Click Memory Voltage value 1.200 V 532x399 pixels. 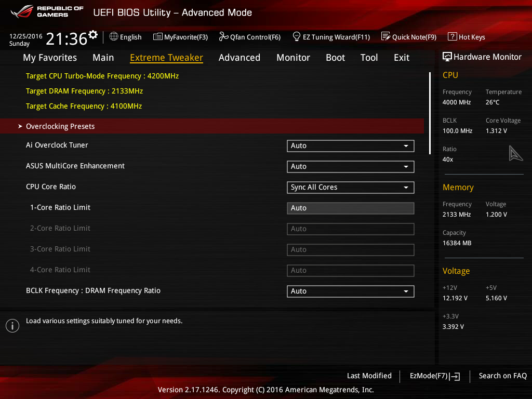point(496,215)
